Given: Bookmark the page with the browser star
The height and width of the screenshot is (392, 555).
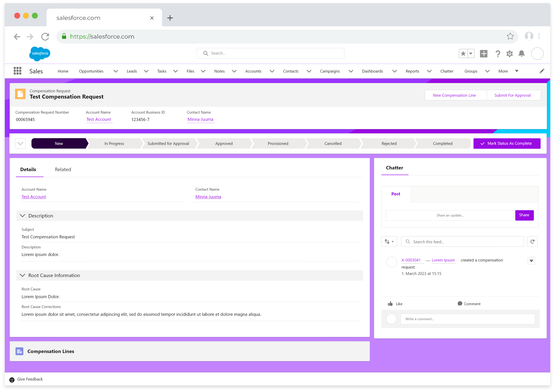Looking at the screenshot, I should 510,36.
